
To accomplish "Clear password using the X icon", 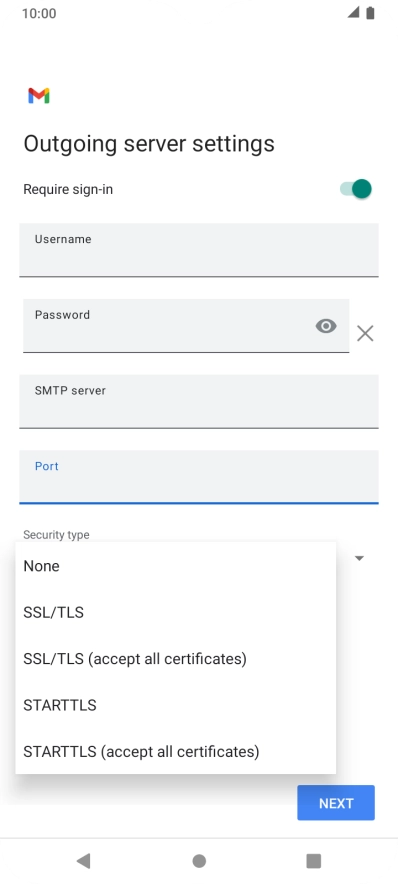I will click(x=365, y=334).
